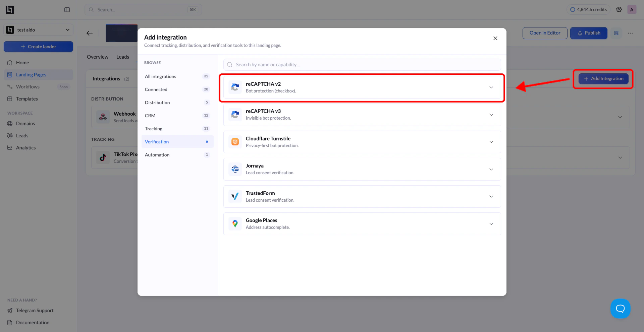Viewport: 644px width, 332px height.
Task: Click the reCAPTCHA v2 logo icon
Action: click(x=235, y=87)
